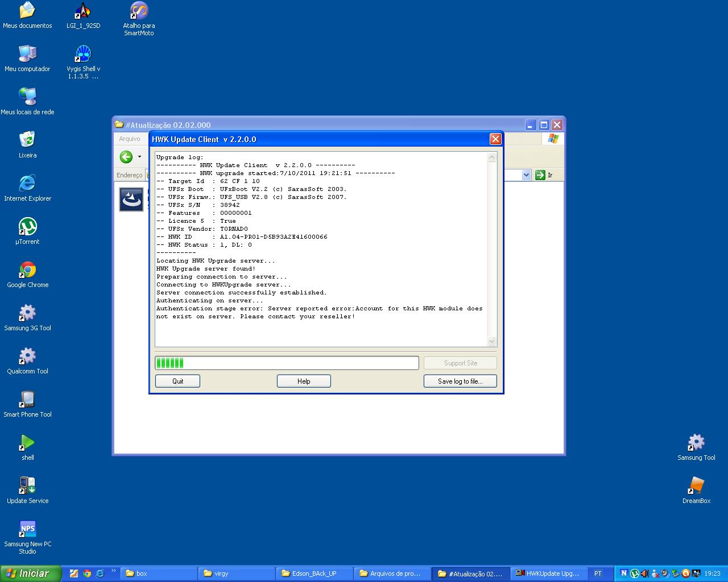Screen dimensions: 728x582
Task: Click taskbar clock 19:23
Action: [712, 573]
